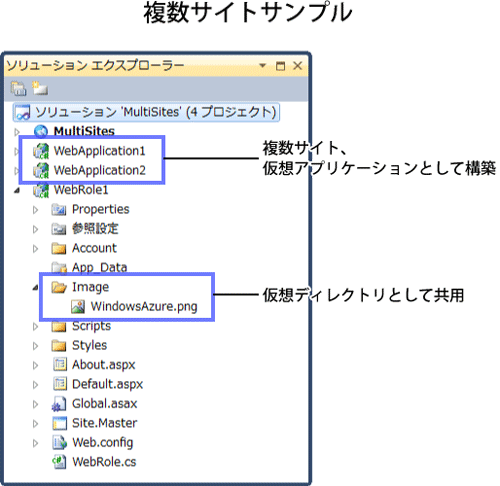Click the Site.Master master page icon
This screenshot has height=486, width=500.
[x=60, y=423]
